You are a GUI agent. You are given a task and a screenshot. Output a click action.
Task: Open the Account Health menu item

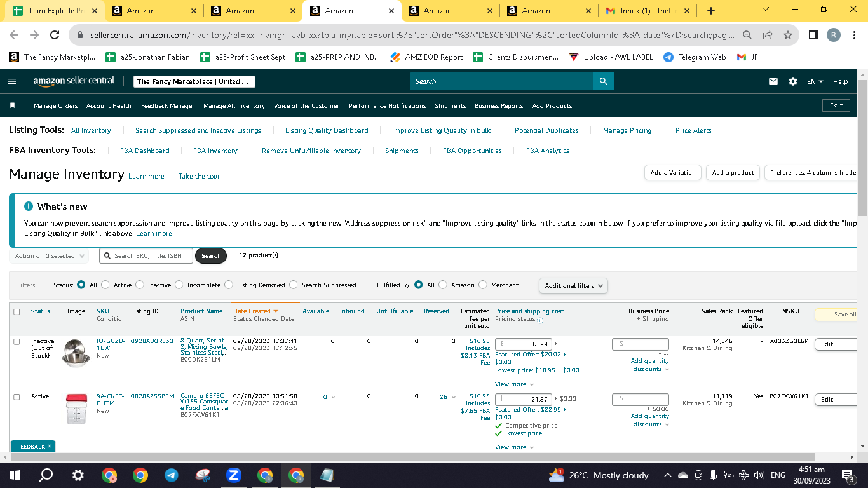tap(109, 106)
